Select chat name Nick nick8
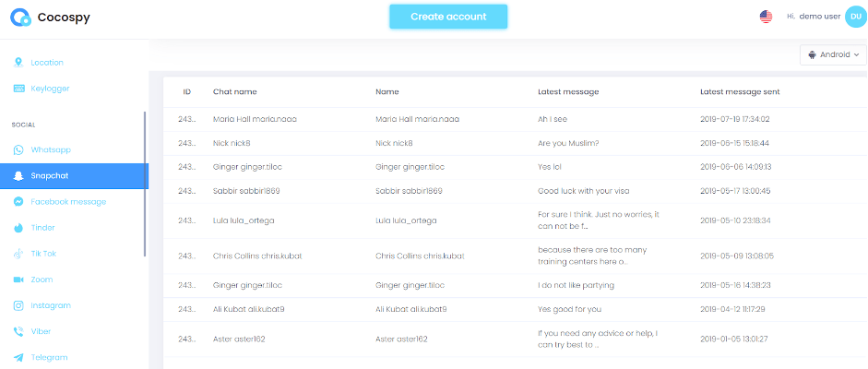 232,143
